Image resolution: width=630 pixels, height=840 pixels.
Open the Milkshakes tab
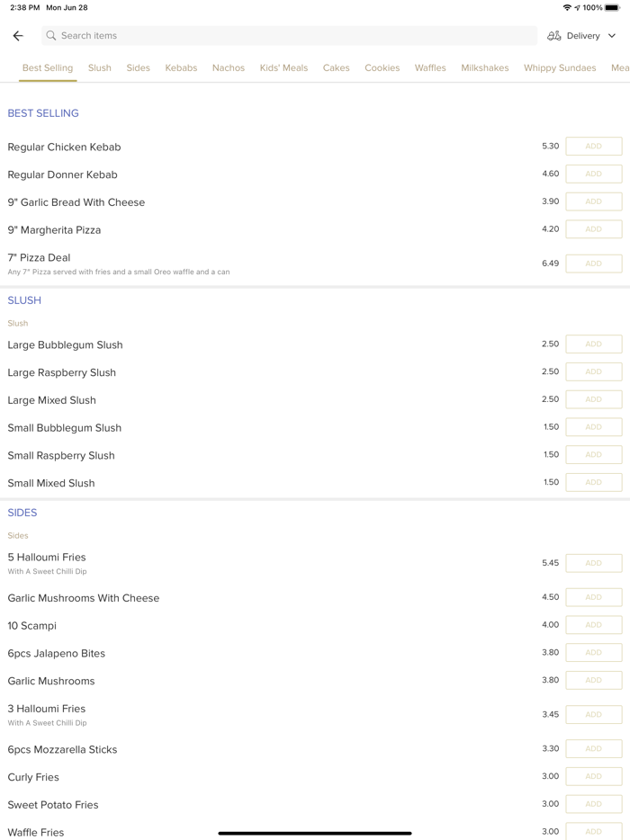coord(485,68)
